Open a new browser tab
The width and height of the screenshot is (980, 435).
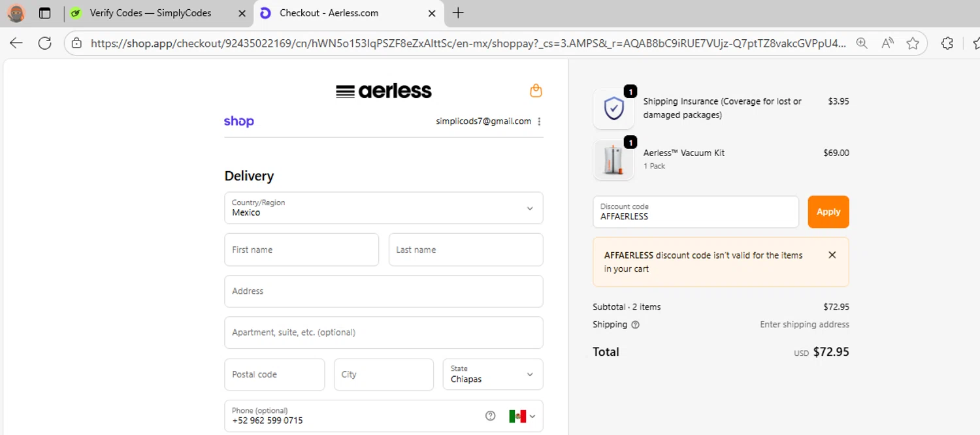click(458, 13)
